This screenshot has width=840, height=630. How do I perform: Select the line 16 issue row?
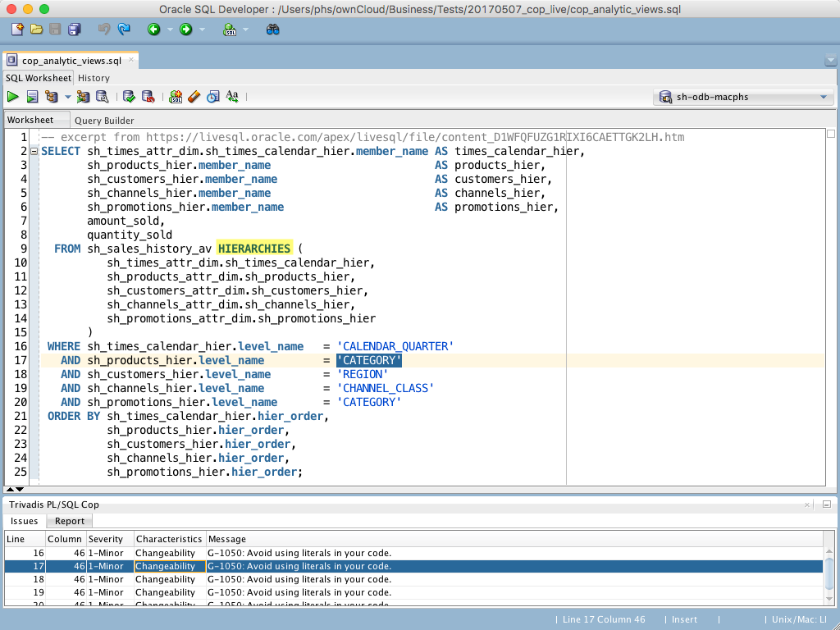tap(413, 553)
